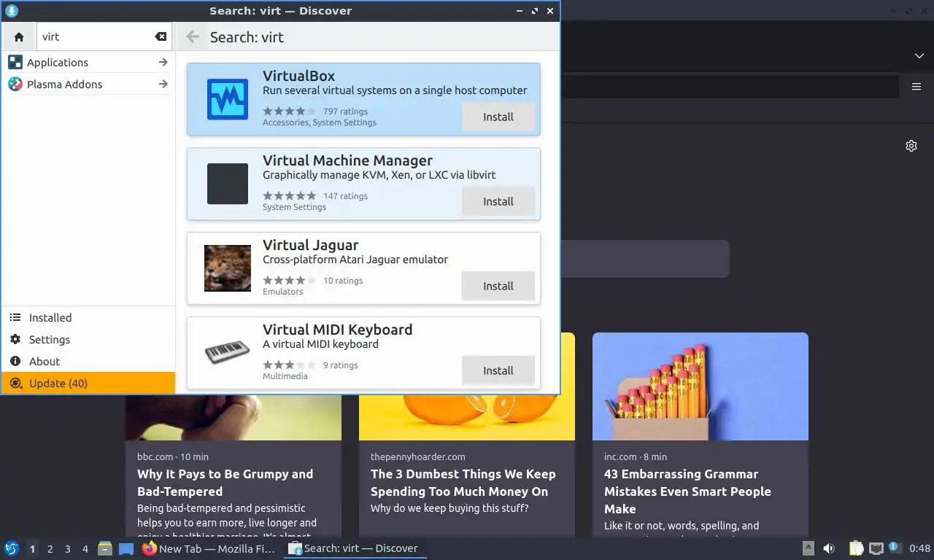The width and height of the screenshot is (934, 560).
Task: Click the Virtual Jaguar star rating
Action: (x=290, y=281)
